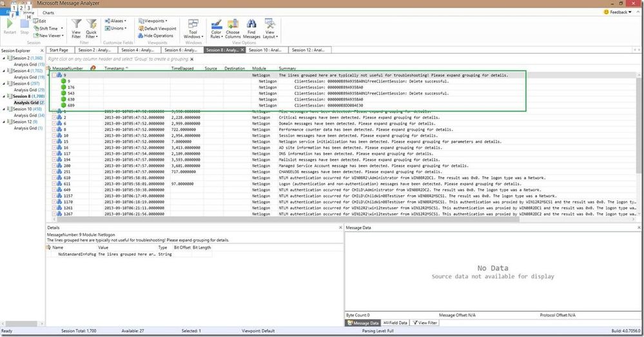This screenshot has height=337, width=644.
Task: Switch to the Field Data bottom tab
Action: (x=395, y=323)
